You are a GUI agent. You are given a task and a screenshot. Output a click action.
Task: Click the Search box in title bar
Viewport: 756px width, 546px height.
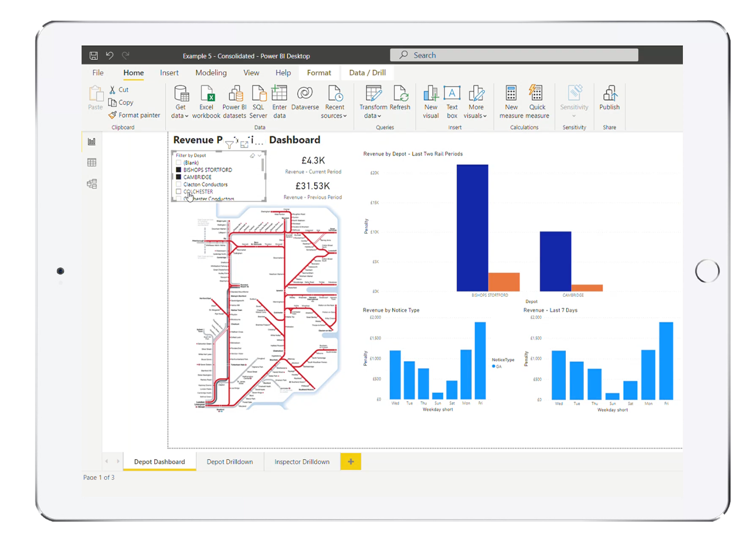pyautogui.click(x=514, y=55)
